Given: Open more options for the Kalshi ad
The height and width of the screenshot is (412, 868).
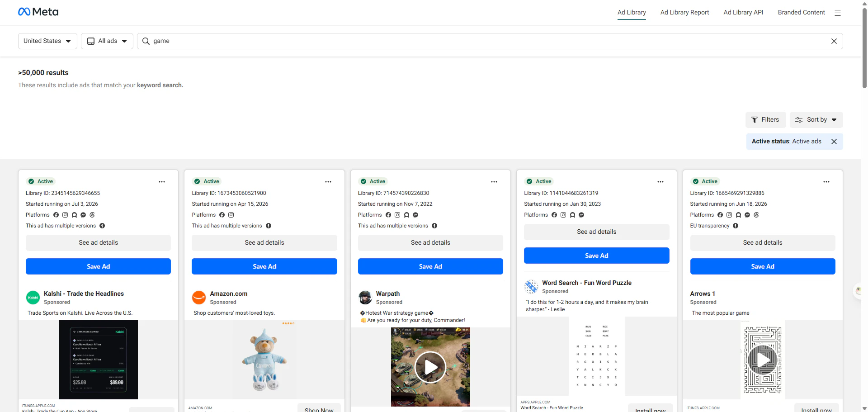Looking at the screenshot, I should pos(162,182).
